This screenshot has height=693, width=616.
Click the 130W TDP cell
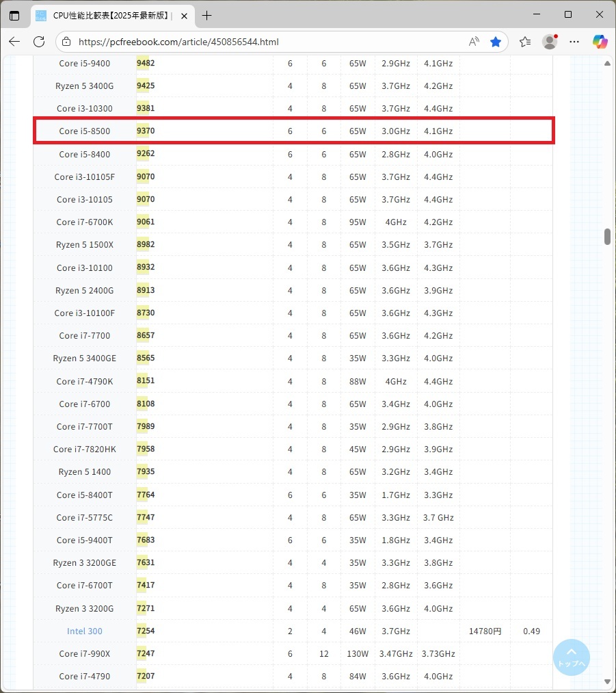(358, 654)
